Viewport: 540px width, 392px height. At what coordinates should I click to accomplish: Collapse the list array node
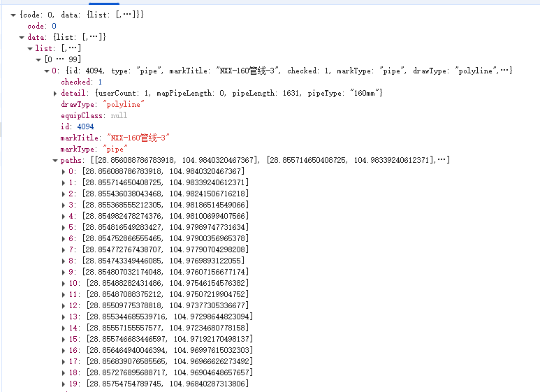pyautogui.click(x=30, y=48)
